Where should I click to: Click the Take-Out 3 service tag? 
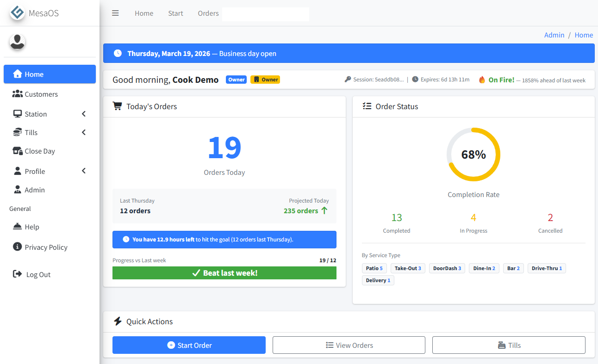(x=408, y=268)
